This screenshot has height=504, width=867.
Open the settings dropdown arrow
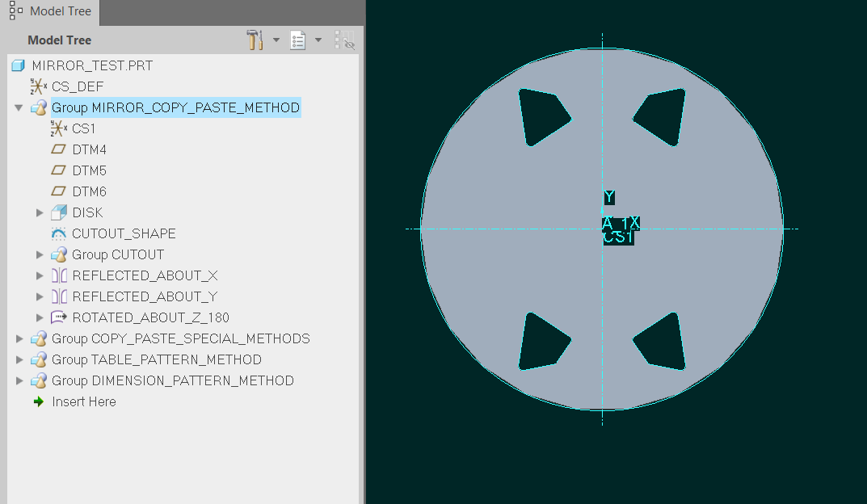tap(318, 39)
